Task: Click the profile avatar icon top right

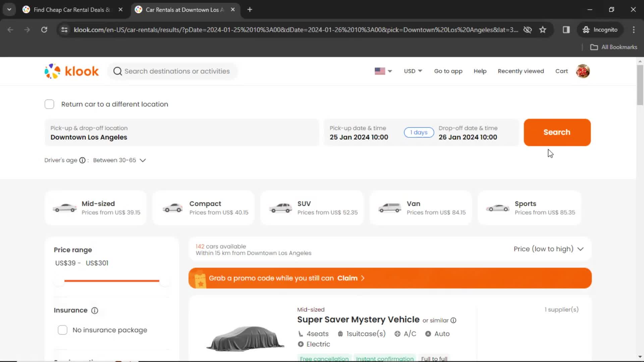Action: pyautogui.click(x=583, y=71)
